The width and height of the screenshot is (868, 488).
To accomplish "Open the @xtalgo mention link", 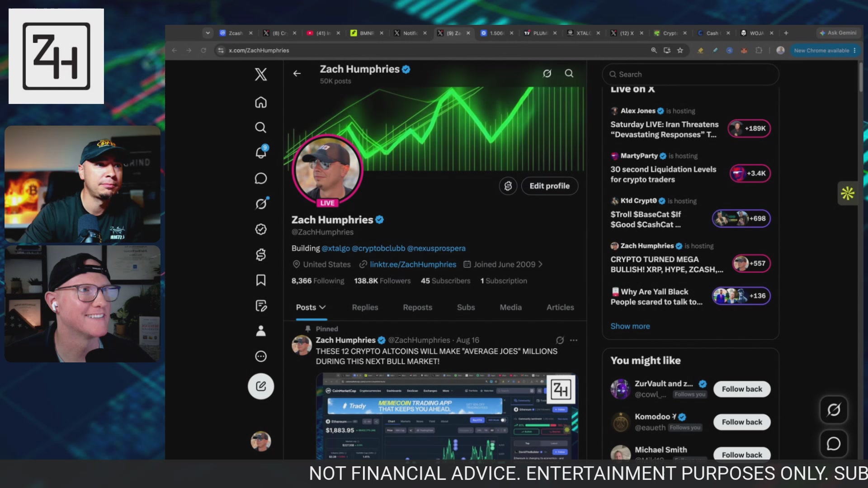I will coord(335,249).
